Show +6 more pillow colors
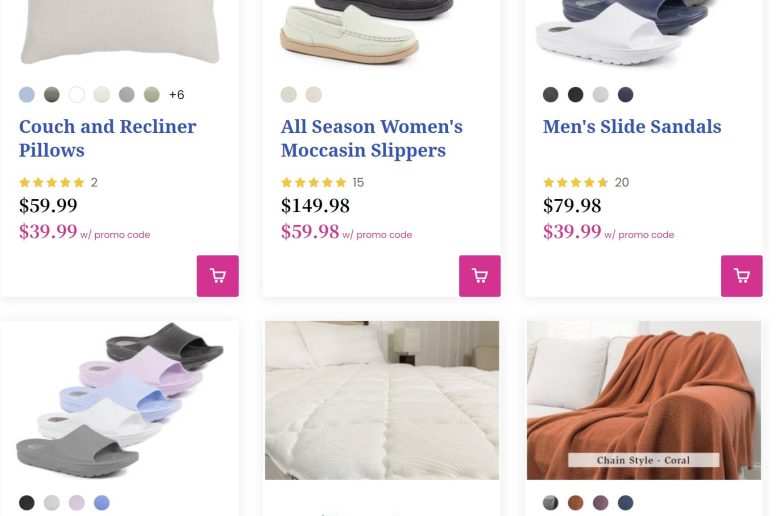This screenshot has width=780, height=516. point(177,95)
